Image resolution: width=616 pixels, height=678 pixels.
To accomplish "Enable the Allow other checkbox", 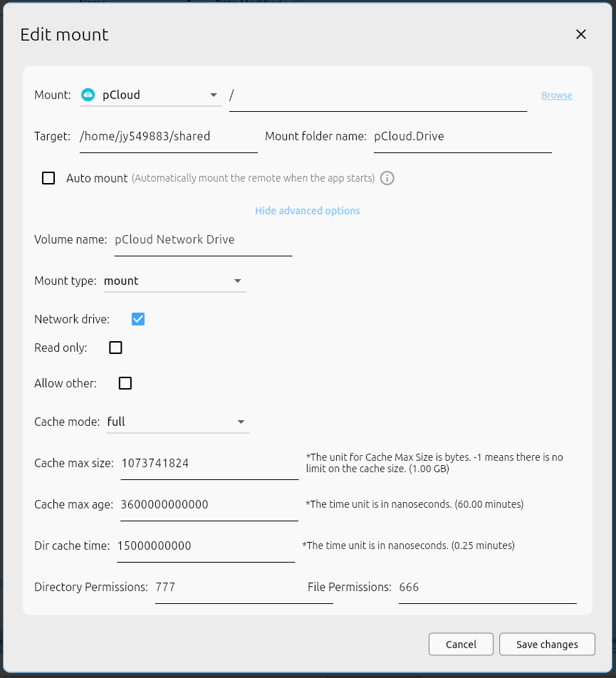I will (125, 383).
